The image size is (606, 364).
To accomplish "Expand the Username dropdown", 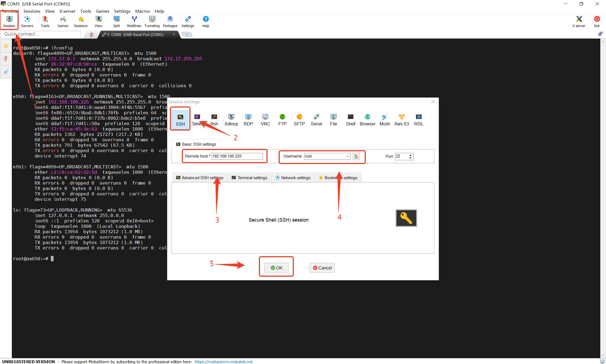I will coord(348,156).
